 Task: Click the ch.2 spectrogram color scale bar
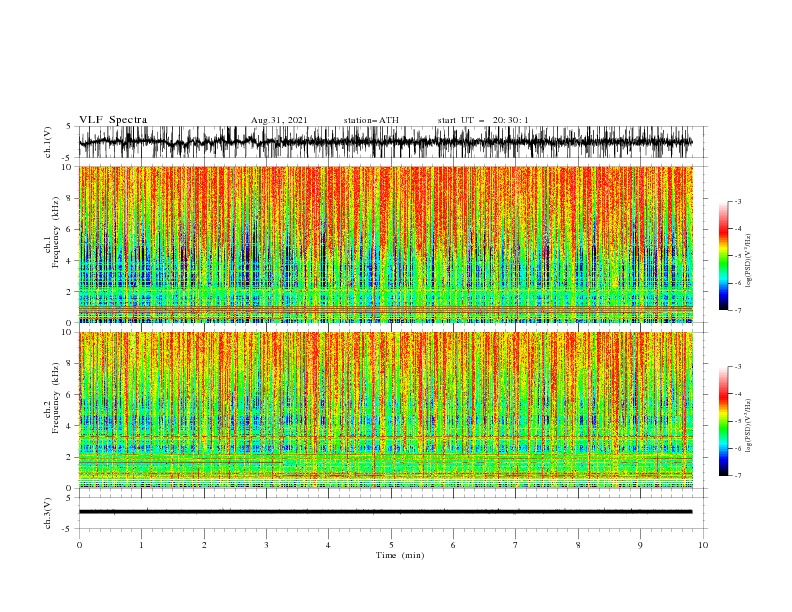pyautogui.click(x=723, y=421)
